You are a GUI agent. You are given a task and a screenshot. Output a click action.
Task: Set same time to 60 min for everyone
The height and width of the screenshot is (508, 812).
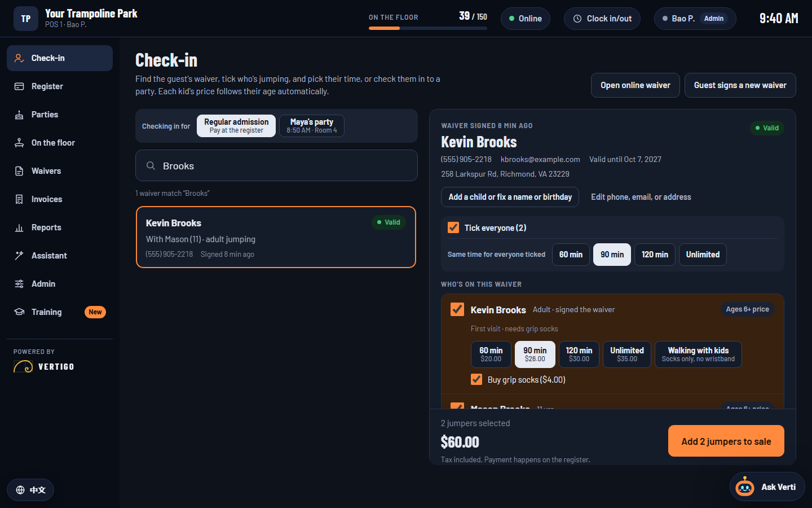[x=571, y=255]
